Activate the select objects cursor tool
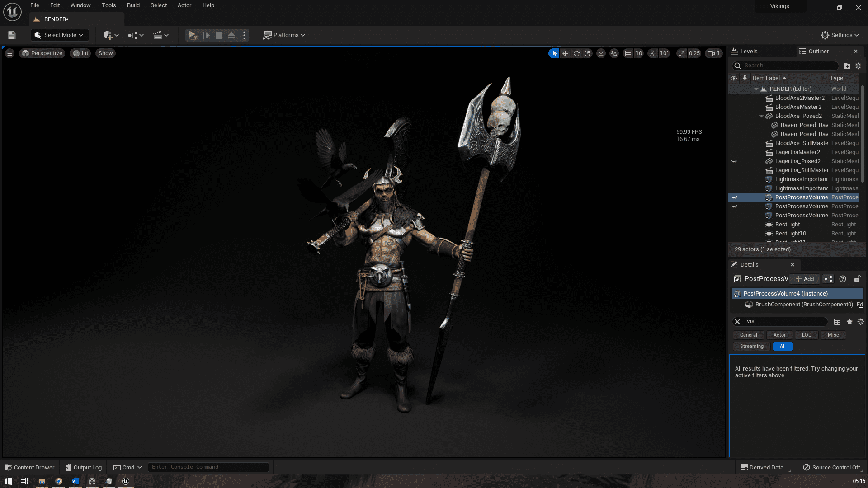868x488 pixels. coord(554,53)
